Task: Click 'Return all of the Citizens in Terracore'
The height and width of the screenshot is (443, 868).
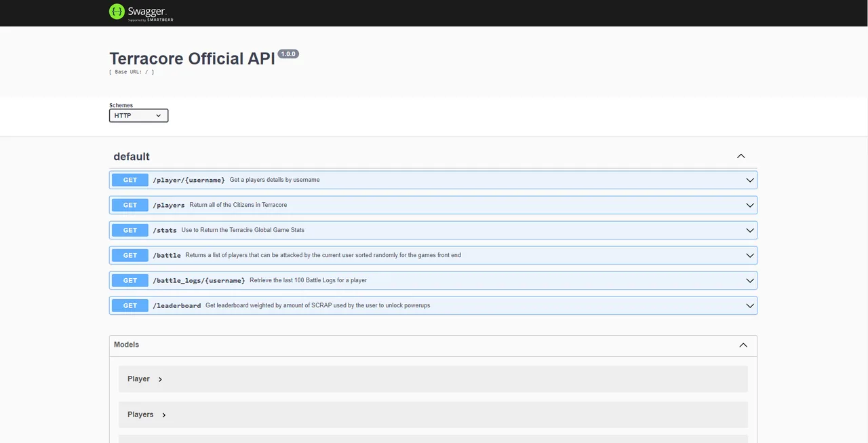Action: pyautogui.click(x=238, y=205)
